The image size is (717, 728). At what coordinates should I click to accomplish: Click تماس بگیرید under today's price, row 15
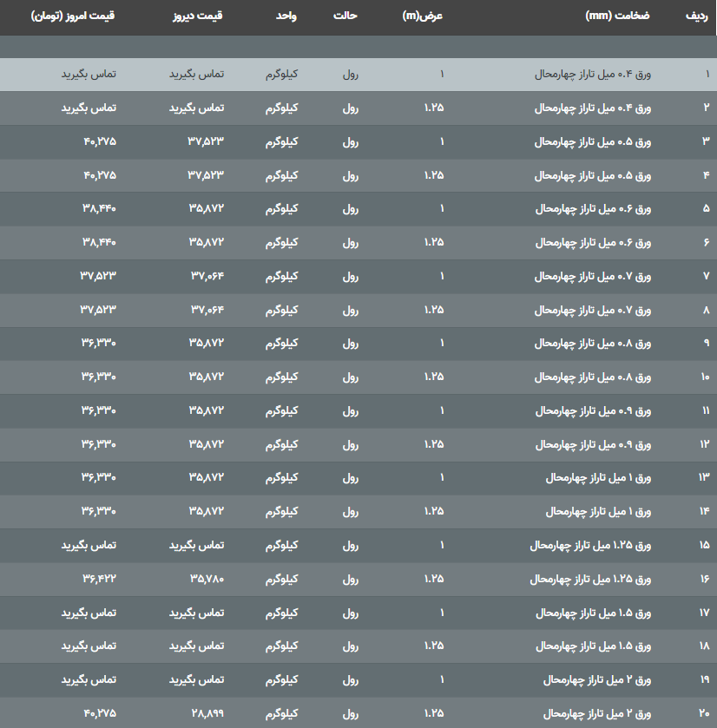point(89,546)
